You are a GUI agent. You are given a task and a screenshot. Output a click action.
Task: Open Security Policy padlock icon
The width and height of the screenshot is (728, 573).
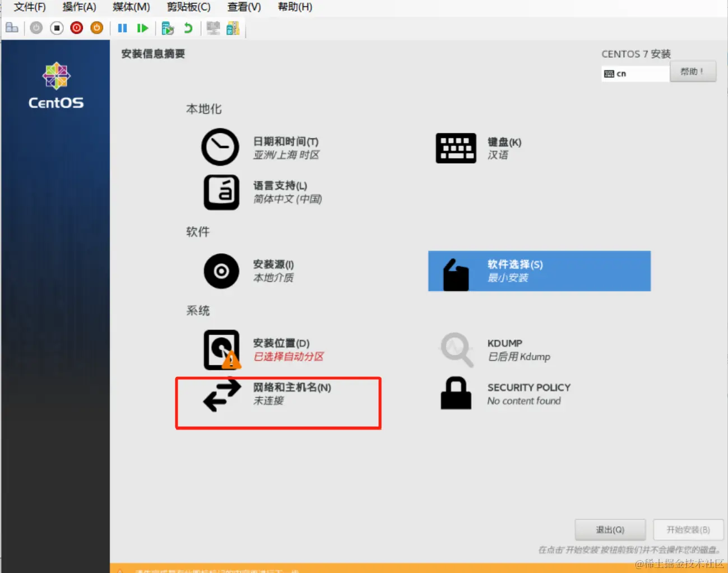tap(456, 393)
